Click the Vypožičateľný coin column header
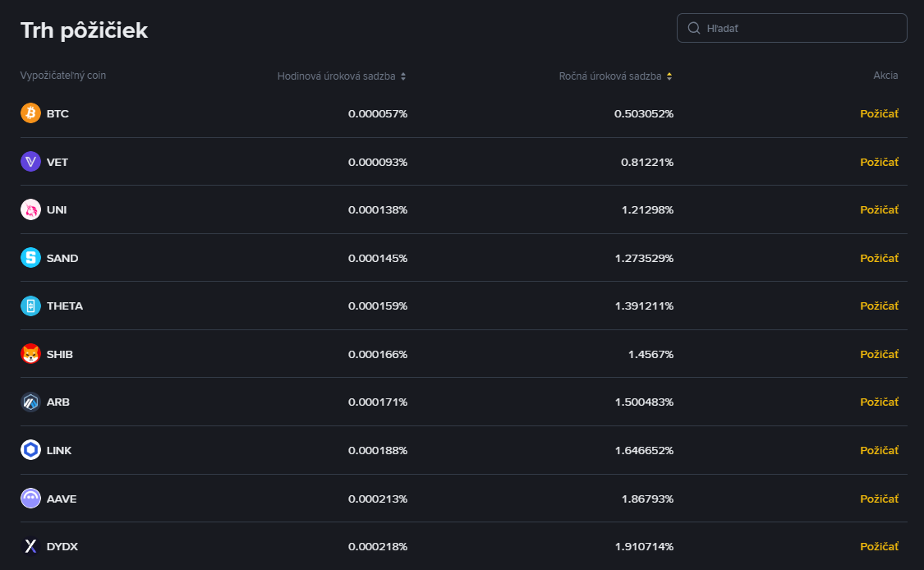Screen dimensions: 924x570 click(x=63, y=76)
